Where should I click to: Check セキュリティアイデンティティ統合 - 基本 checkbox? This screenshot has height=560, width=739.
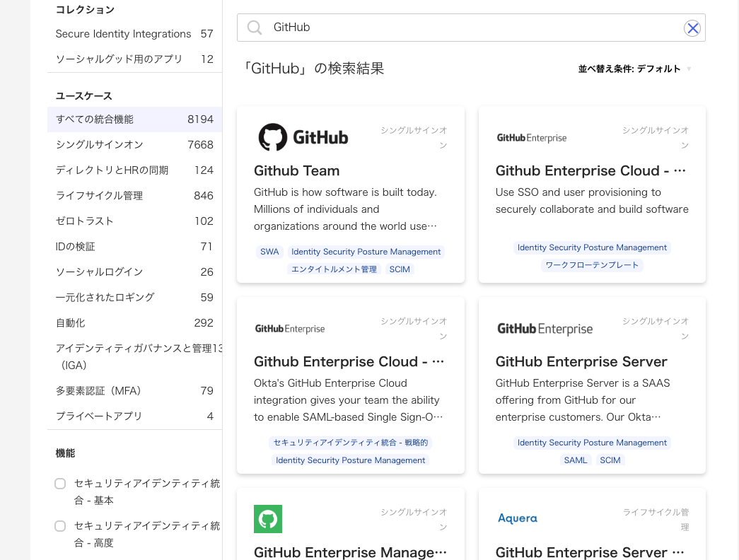60,484
